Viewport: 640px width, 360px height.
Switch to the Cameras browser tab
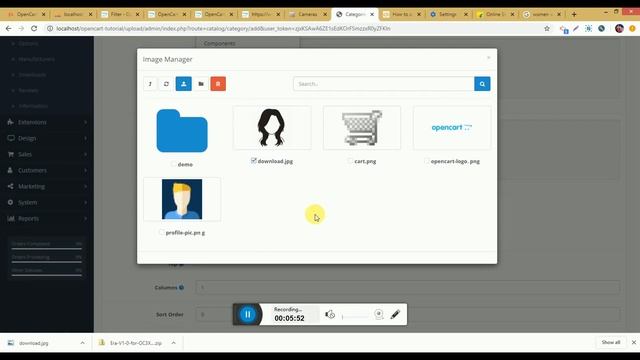click(308, 14)
